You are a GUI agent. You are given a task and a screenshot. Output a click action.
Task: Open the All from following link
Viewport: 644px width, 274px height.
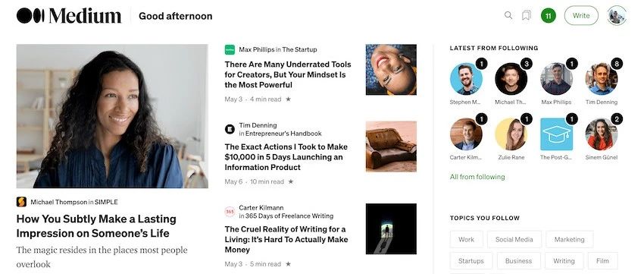[x=477, y=177]
